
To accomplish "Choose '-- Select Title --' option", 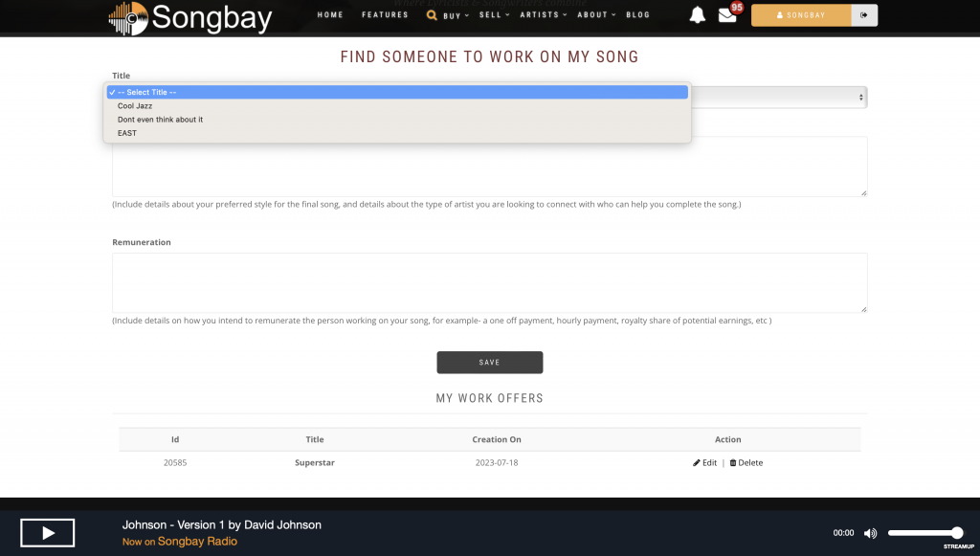I will 397,93.
